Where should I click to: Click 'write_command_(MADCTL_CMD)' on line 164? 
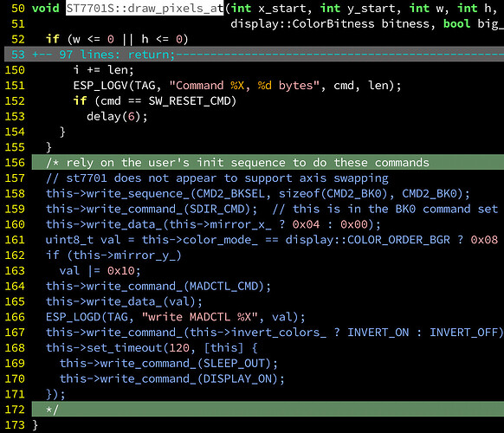tap(176, 286)
